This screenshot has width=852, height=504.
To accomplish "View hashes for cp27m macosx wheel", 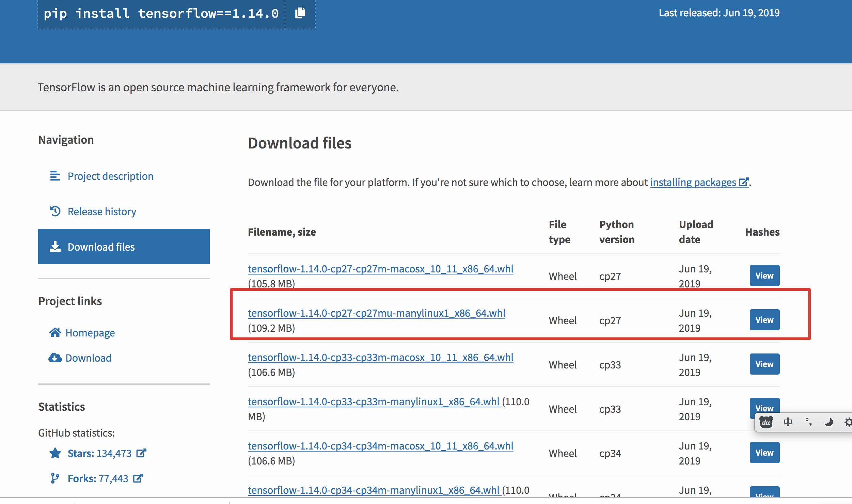I will click(764, 275).
